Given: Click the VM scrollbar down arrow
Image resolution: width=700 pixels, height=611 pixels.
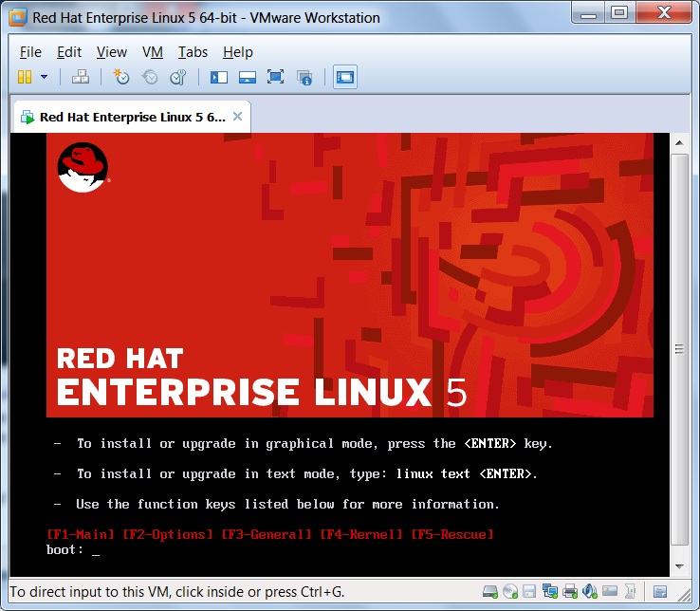Looking at the screenshot, I should [679, 566].
